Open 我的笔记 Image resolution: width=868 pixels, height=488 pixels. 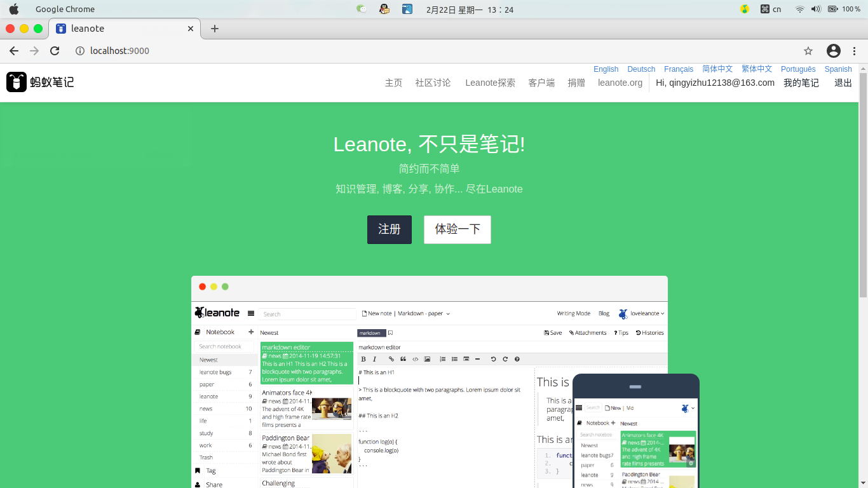pos(801,83)
